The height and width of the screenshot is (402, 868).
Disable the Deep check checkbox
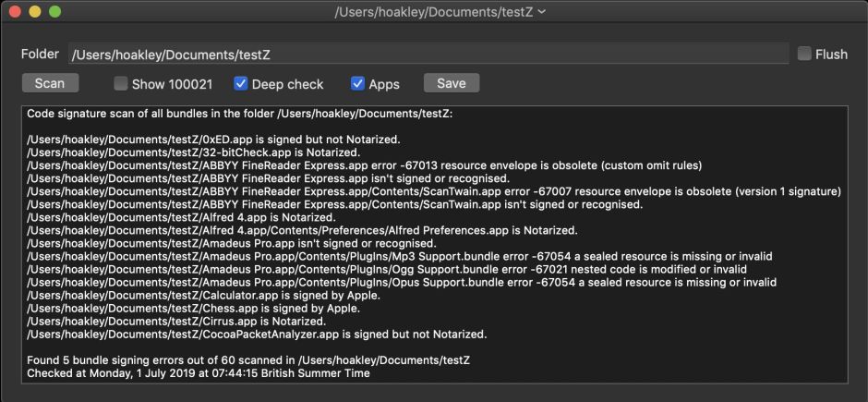[x=241, y=84]
